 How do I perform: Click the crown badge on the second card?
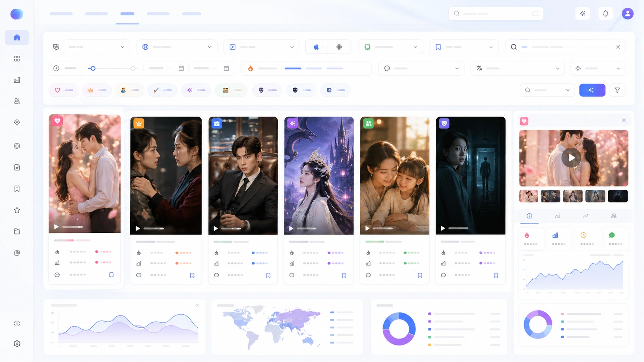[x=139, y=123]
